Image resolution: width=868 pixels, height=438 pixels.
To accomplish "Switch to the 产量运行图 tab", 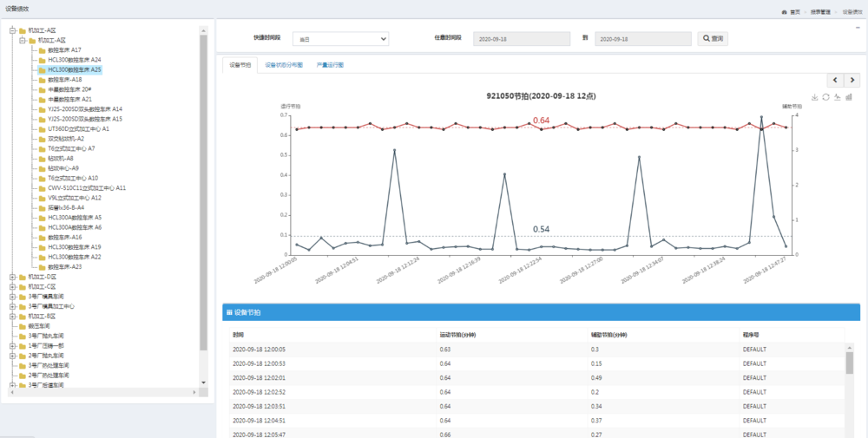I will [330, 65].
